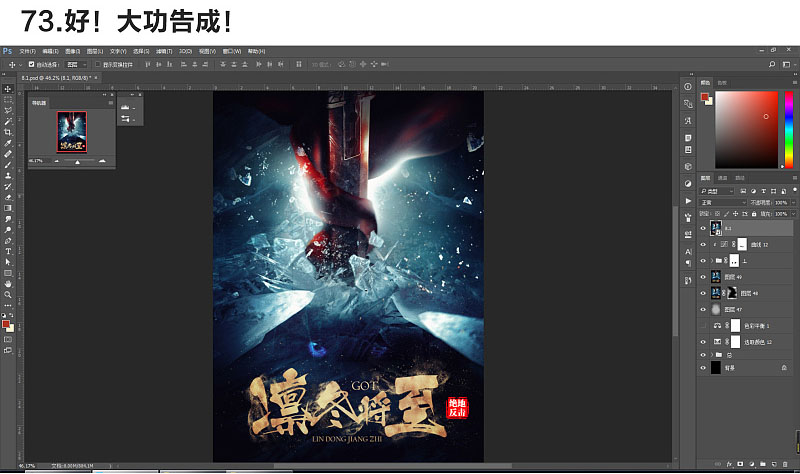Open the layer fill dropdown arrow

tap(793, 214)
